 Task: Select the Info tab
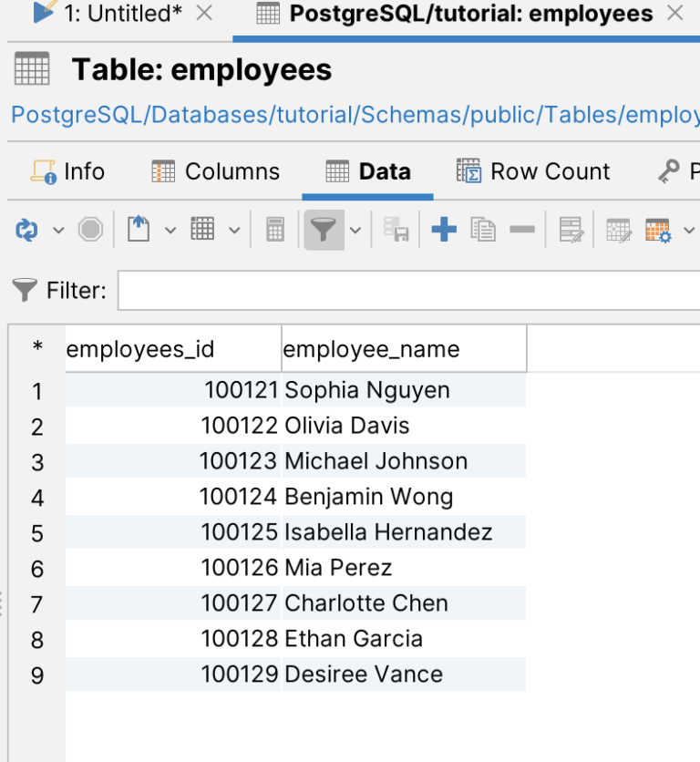click(x=68, y=171)
